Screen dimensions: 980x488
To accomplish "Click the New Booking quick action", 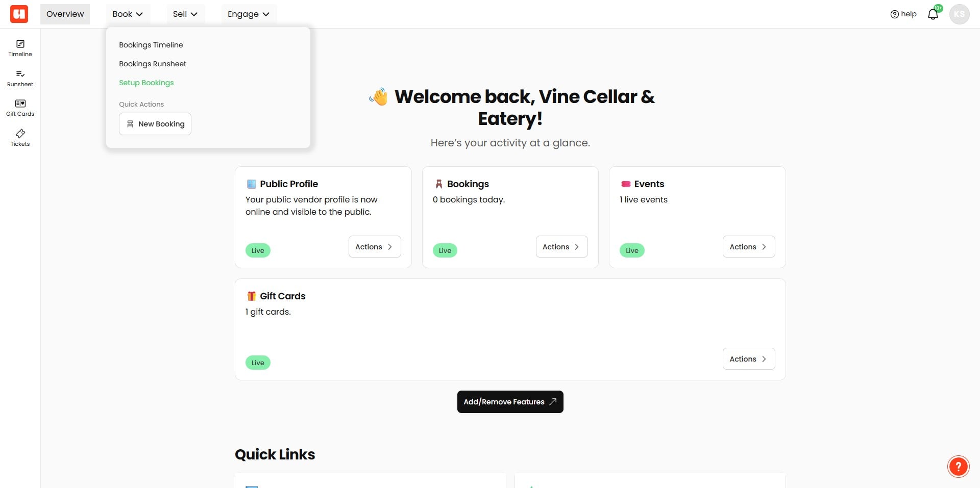I will (x=155, y=124).
